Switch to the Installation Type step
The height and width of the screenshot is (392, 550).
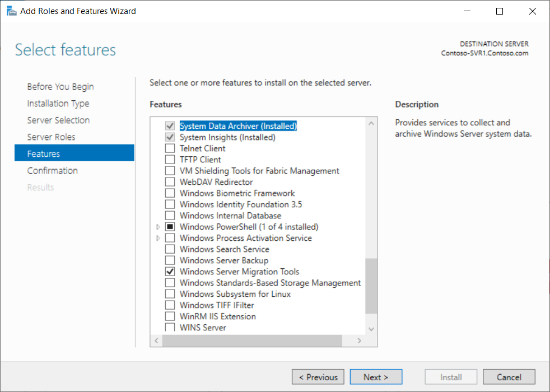pyautogui.click(x=58, y=103)
